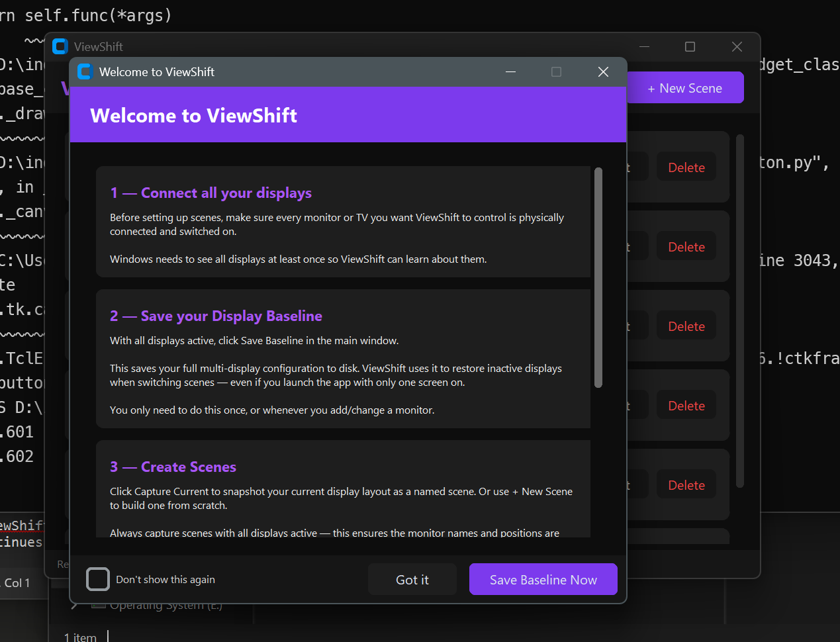840x642 pixels.
Task: Close the Welcome to ViewShift dialog
Action: pos(603,71)
